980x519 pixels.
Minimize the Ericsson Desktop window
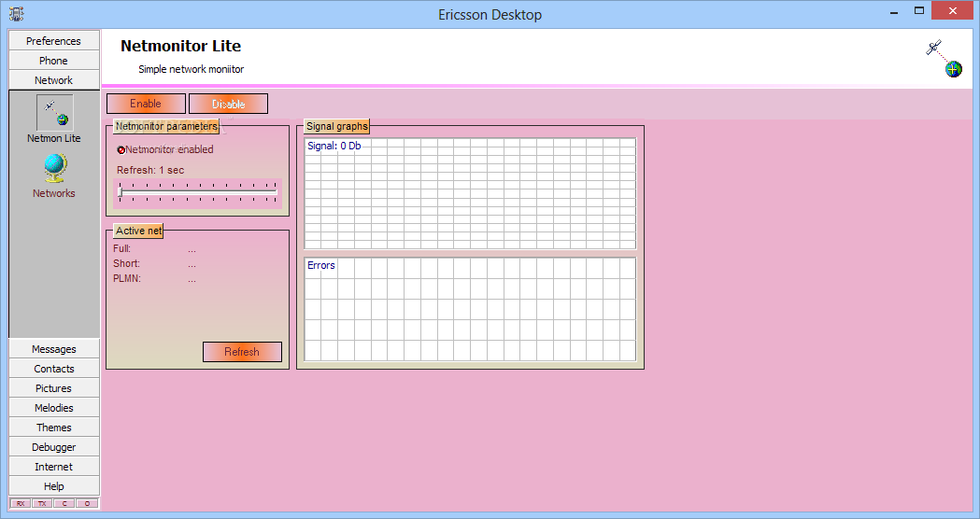[x=894, y=11]
